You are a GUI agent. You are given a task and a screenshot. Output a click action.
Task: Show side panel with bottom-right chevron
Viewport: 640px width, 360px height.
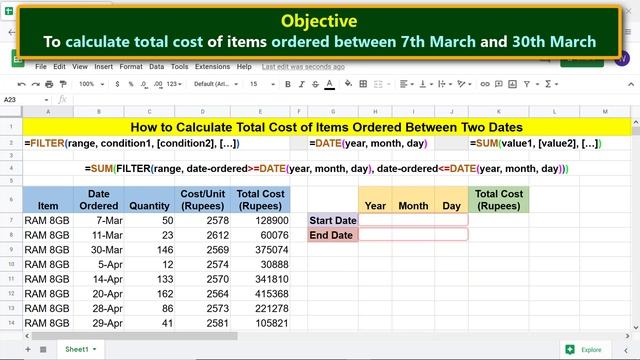[626, 350]
